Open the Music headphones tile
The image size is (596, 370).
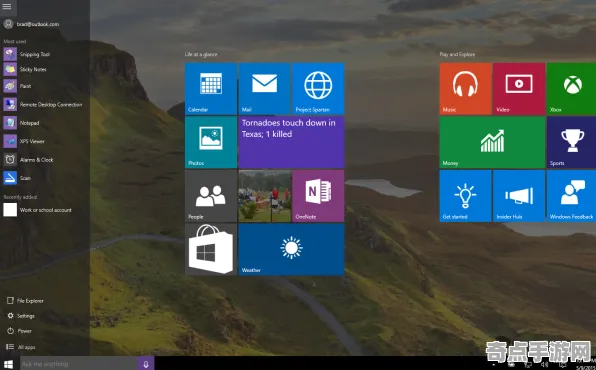coord(466,89)
